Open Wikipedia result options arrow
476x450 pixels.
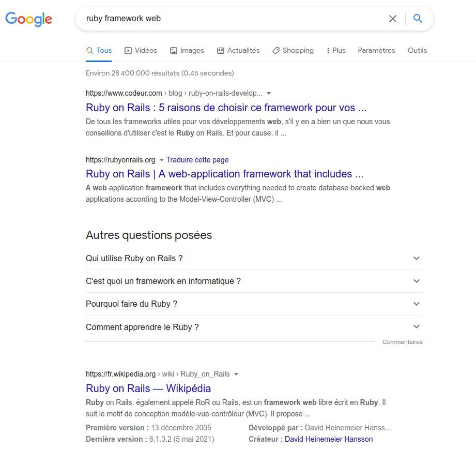[236, 374]
